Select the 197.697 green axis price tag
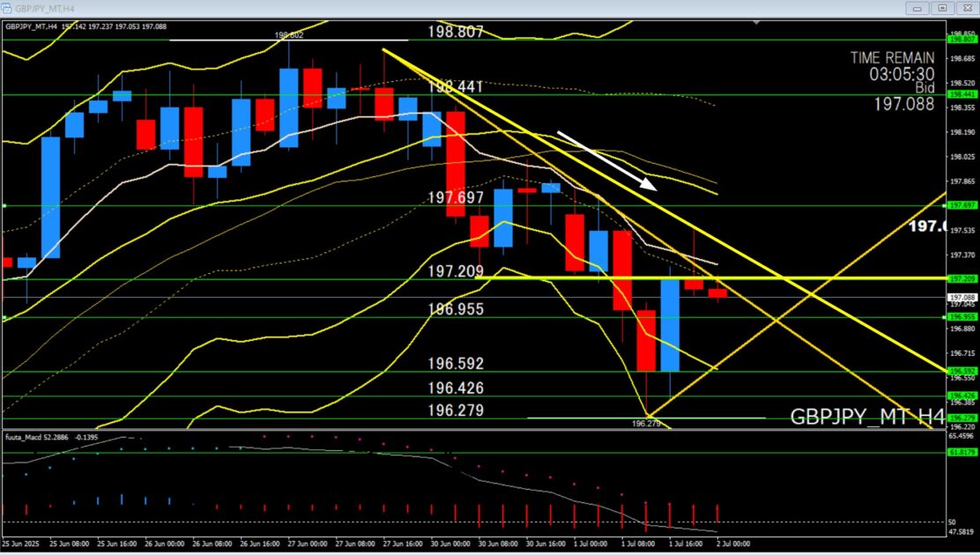 960,205
